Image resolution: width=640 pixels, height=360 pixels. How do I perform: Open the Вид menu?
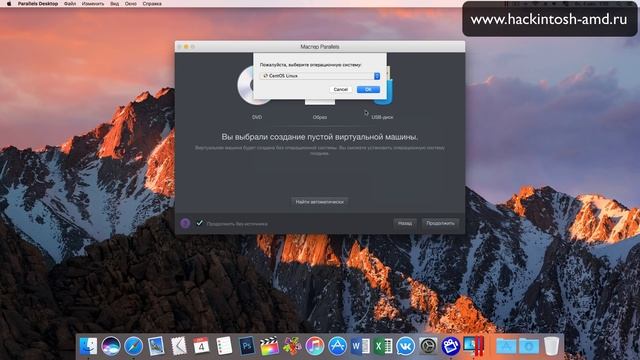click(x=115, y=4)
